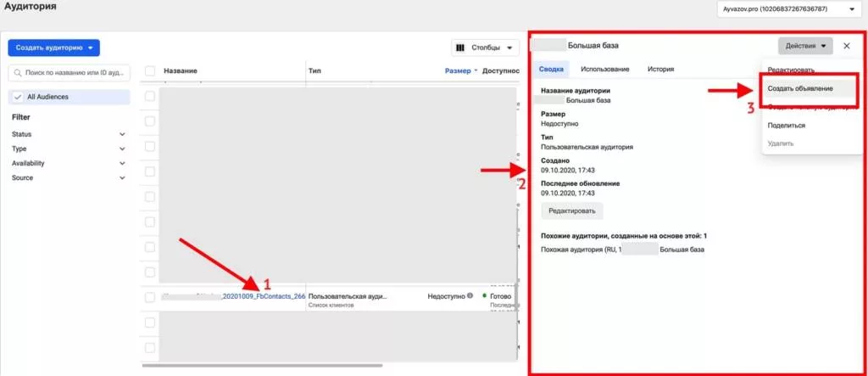
Task: Choose Создать объявление in the menu
Action: pyautogui.click(x=800, y=88)
